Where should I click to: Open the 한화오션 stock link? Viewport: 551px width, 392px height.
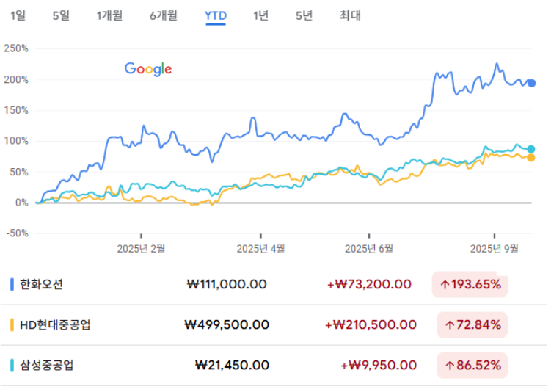point(42,284)
